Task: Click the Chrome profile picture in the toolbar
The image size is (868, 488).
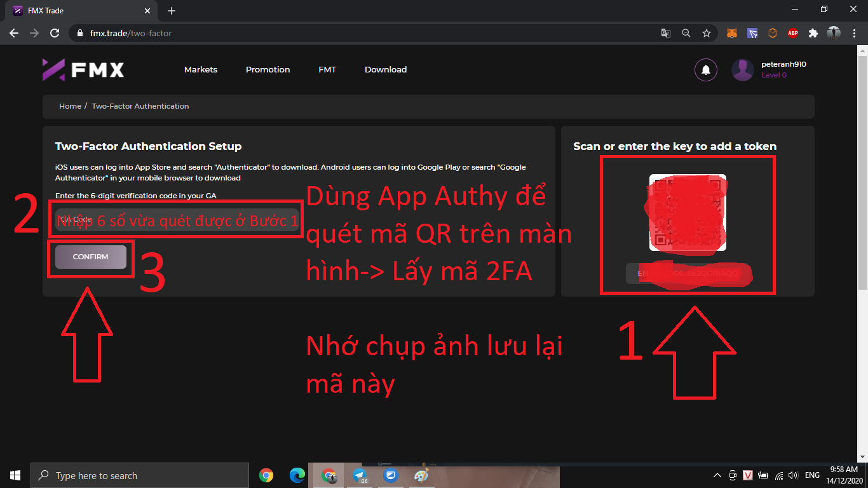Action: coord(834,33)
